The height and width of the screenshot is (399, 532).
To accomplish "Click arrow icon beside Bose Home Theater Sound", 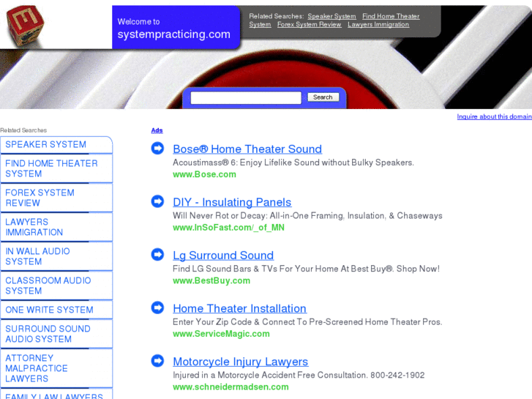I will pyautogui.click(x=157, y=148).
